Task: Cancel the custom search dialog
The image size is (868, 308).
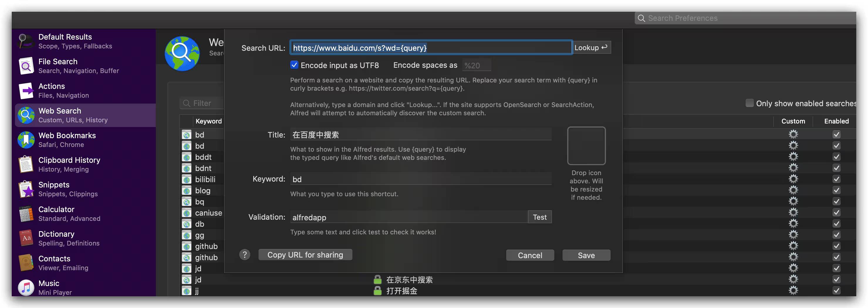Action: tap(530, 255)
